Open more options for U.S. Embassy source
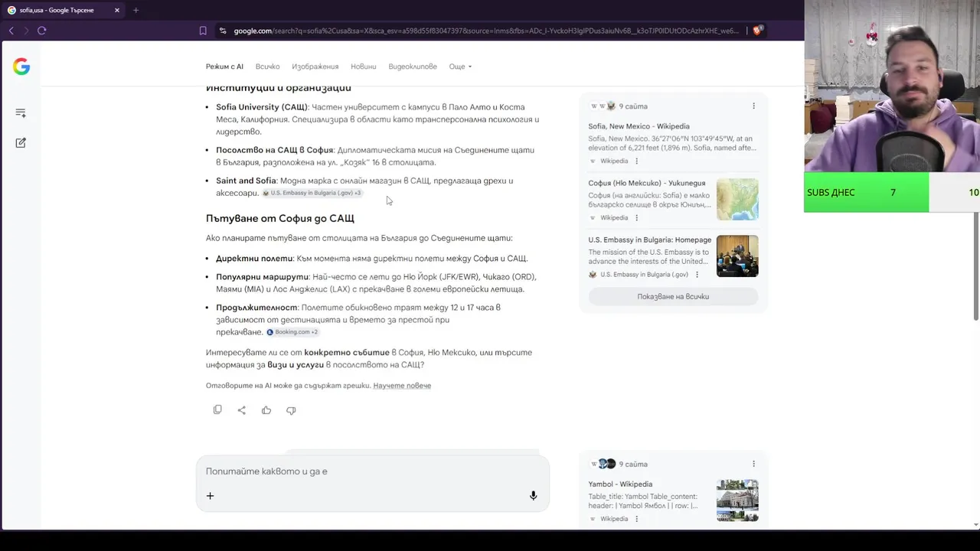This screenshot has height=551, width=980. [696, 275]
